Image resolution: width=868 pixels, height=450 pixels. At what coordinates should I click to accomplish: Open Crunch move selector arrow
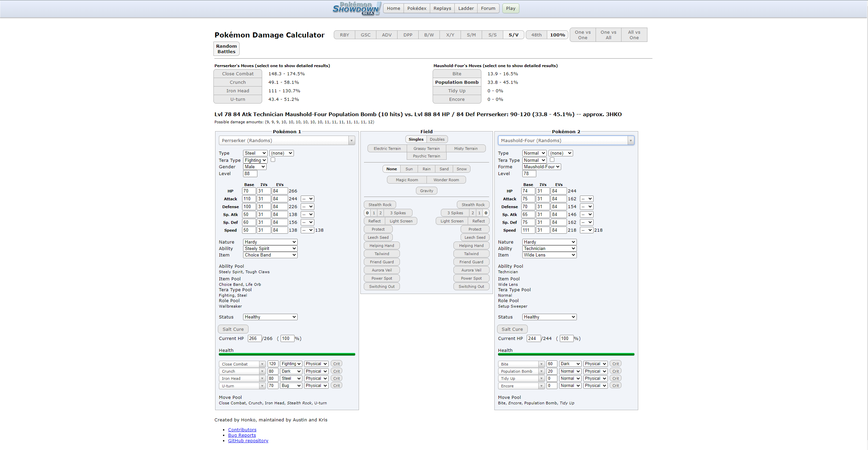pos(262,371)
